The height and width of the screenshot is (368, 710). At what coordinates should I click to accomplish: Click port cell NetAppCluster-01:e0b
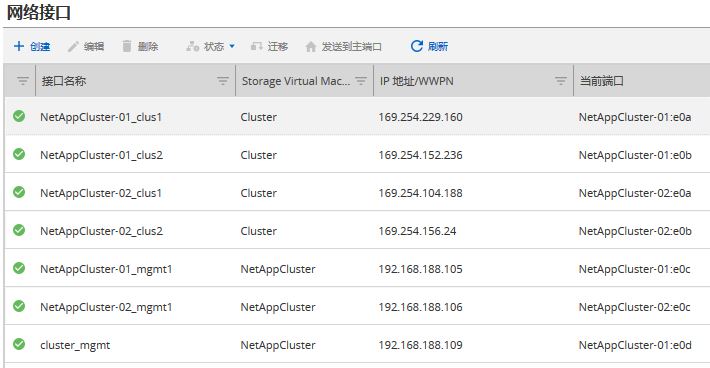click(635, 155)
